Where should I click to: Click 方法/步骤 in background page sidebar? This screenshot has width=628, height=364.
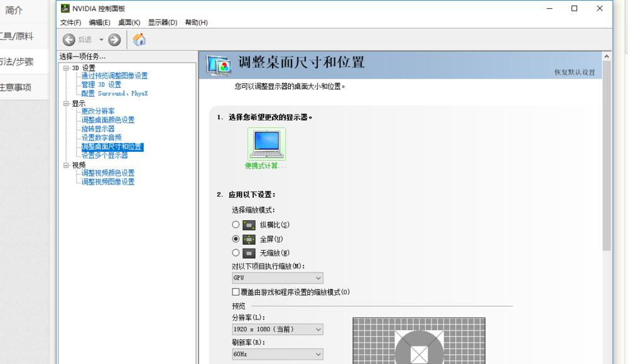tap(16, 62)
